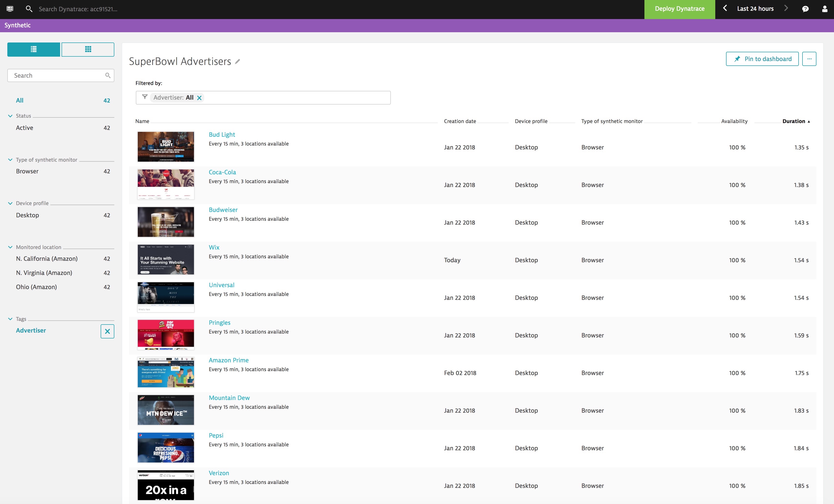Click the search magnifier icon in top bar

point(29,9)
